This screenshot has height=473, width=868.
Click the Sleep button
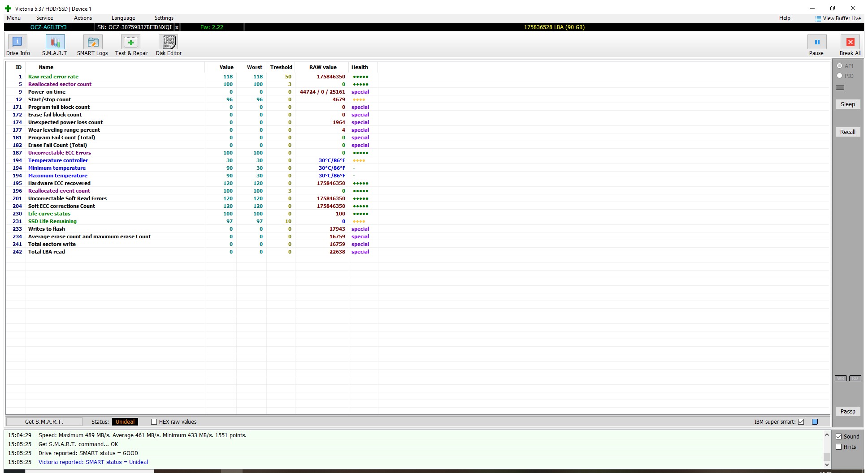tap(847, 104)
